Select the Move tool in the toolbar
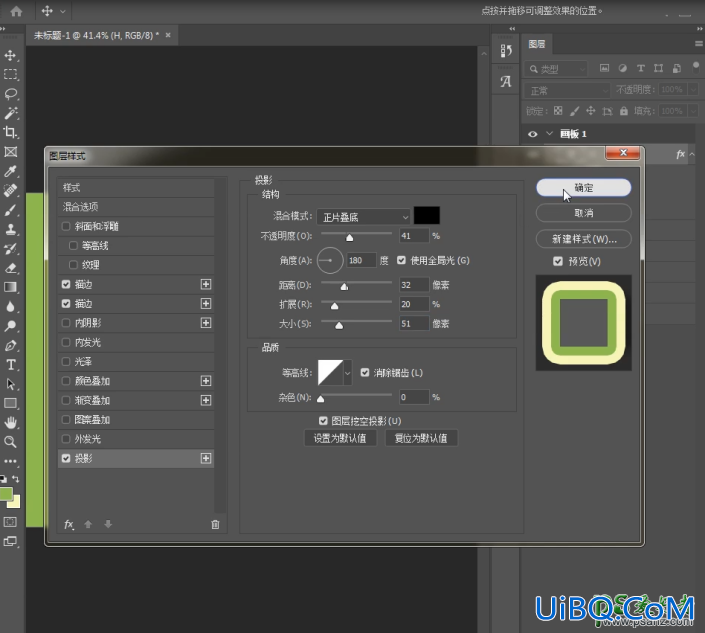The image size is (705, 633). 10,55
